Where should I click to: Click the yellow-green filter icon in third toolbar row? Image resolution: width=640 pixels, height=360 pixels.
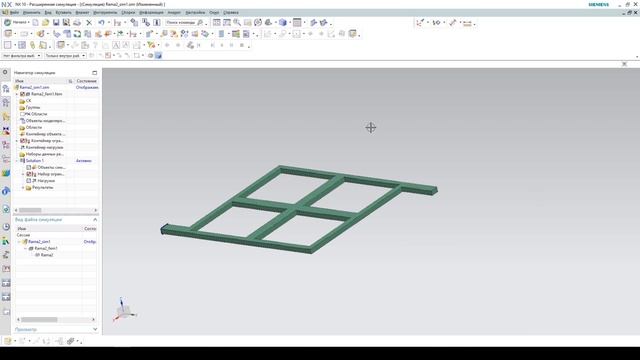coord(151,45)
